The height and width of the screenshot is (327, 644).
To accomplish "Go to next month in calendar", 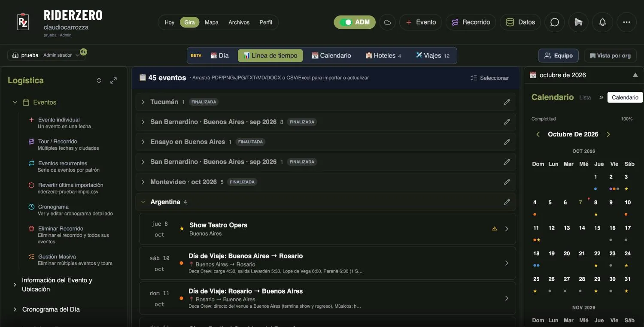I will (608, 134).
